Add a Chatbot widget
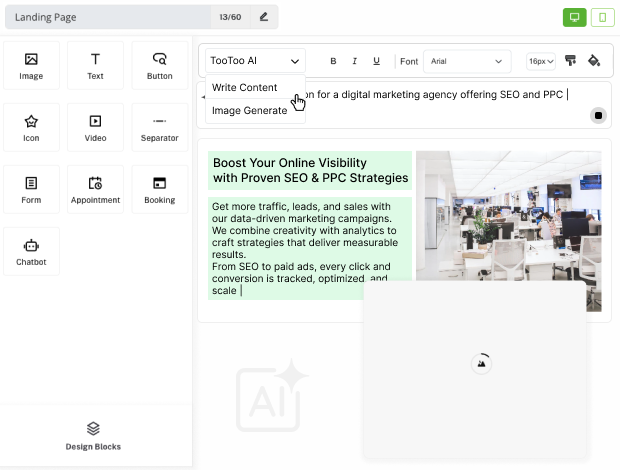 coord(31,252)
